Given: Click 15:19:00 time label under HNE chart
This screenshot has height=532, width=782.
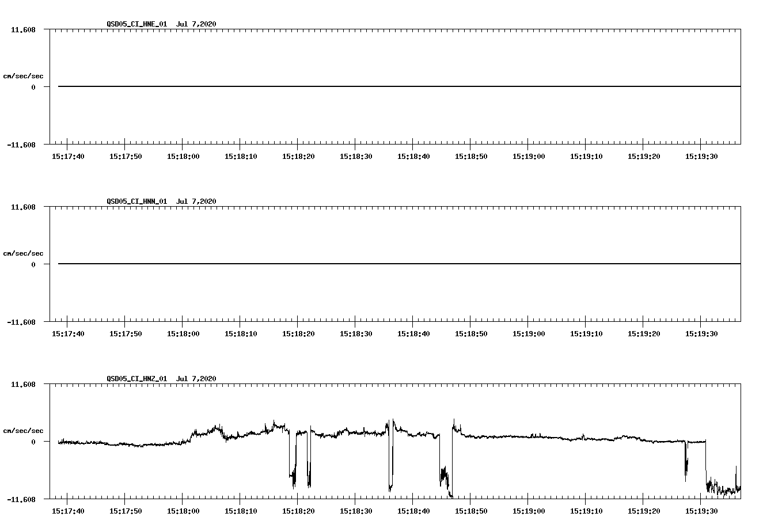Looking at the screenshot, I should (x=529, y=157).
